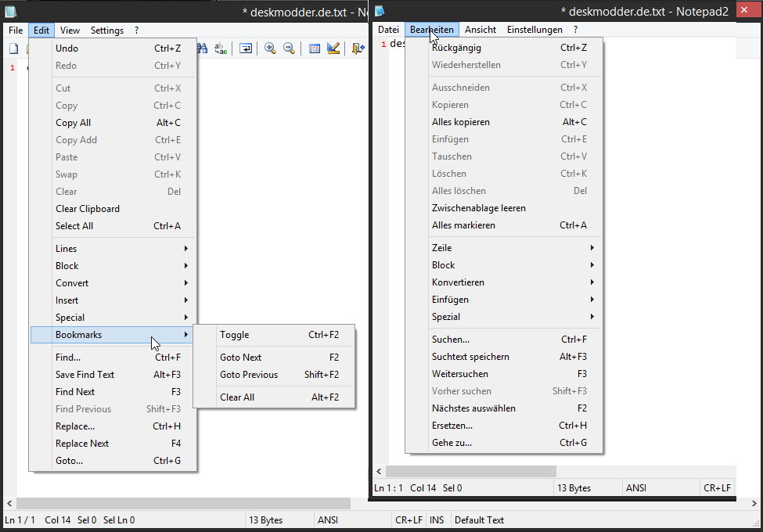Click the English window horizontal scrollbar thumb
This screenshot has height=532, width=763.
[x=183, y=503]
